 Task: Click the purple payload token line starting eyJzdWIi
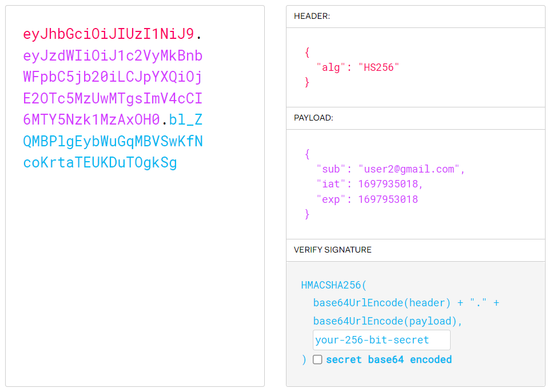point(113,56)
